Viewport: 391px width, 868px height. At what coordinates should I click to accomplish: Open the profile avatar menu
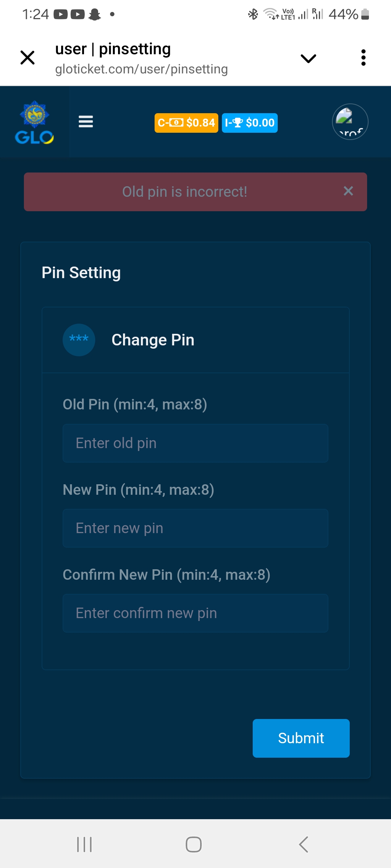tap(350, 122)
